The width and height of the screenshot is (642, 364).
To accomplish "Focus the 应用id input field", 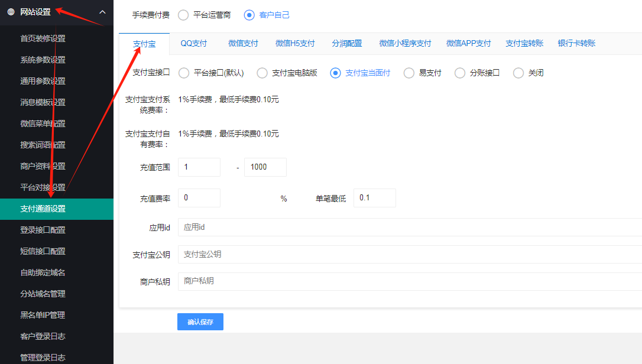I will point(410,227).
